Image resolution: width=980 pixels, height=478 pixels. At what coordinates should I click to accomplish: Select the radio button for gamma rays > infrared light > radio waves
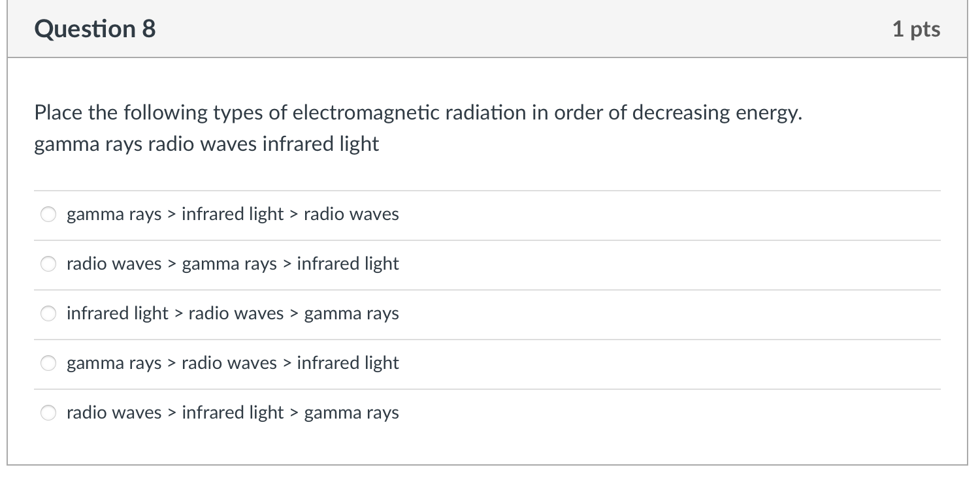tap(48, 214)
